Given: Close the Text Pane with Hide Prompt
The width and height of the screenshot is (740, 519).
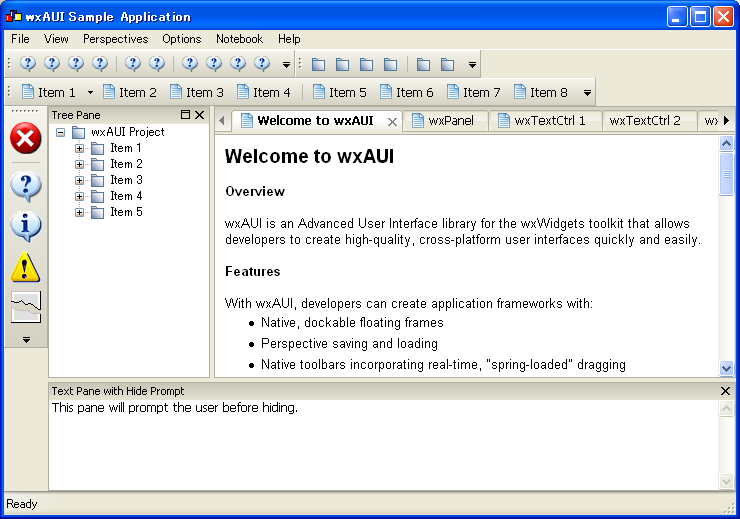Looking at the screenshot, I should 725,391.
